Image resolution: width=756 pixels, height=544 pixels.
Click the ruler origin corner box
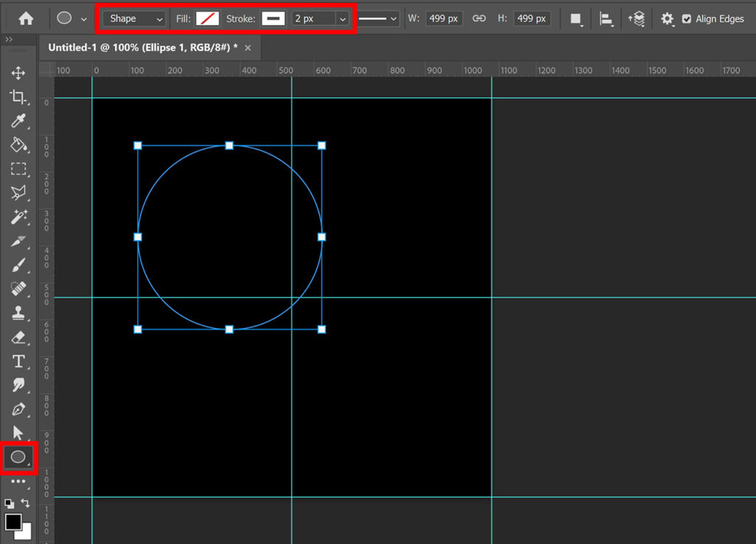(47, 69)
